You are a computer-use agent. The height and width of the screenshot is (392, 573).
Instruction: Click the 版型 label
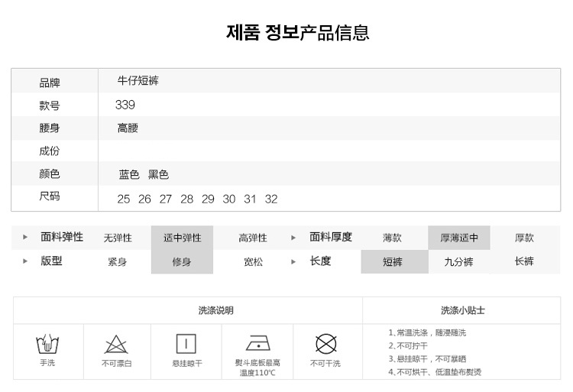[51, 261]
